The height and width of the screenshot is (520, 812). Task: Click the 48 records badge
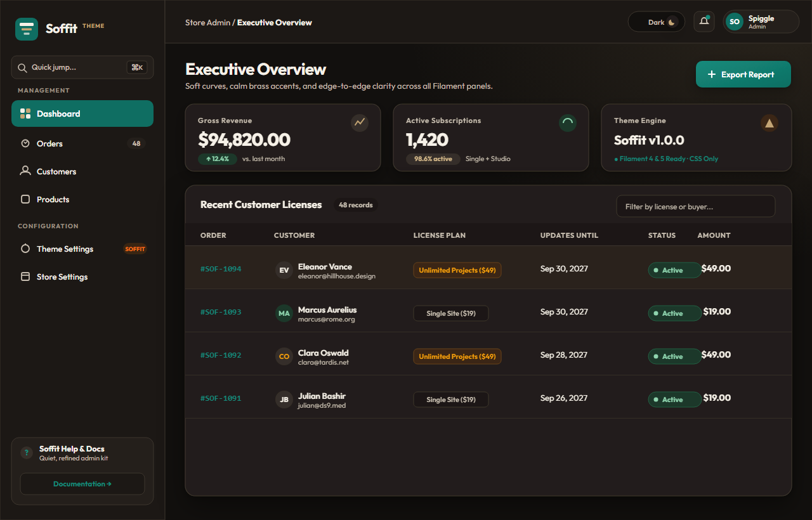[x=356, y=205]
